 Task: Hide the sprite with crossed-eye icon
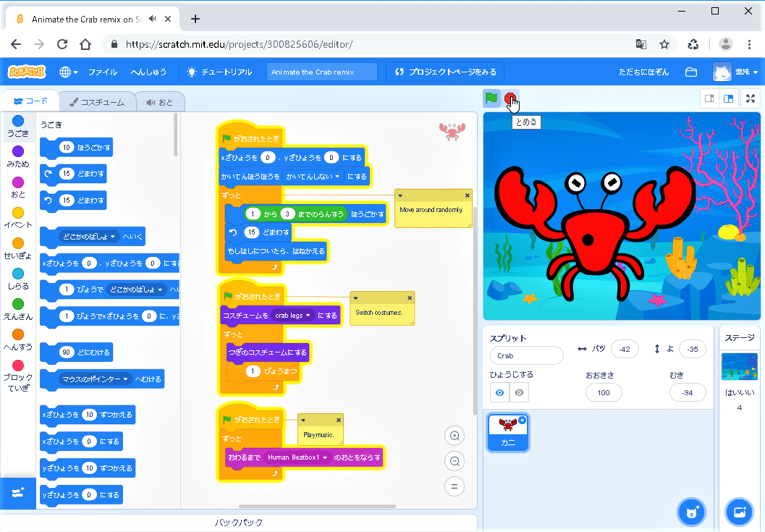point(519,392)
